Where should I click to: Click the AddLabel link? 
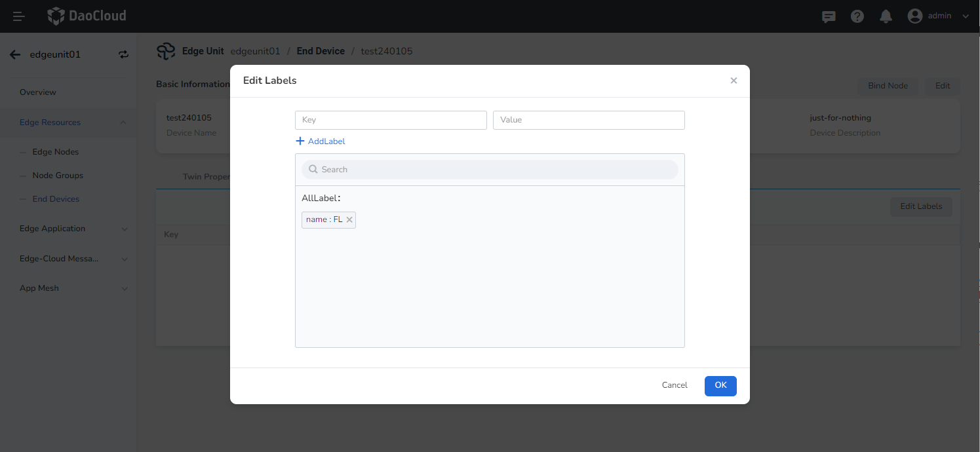click(321, 141)
